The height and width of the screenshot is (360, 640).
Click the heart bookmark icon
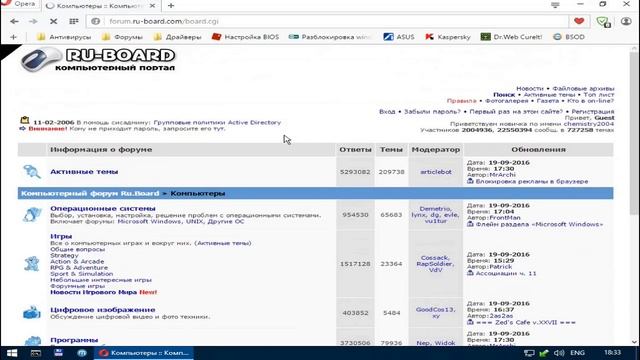pyautogui.click(x=579, y=21)
